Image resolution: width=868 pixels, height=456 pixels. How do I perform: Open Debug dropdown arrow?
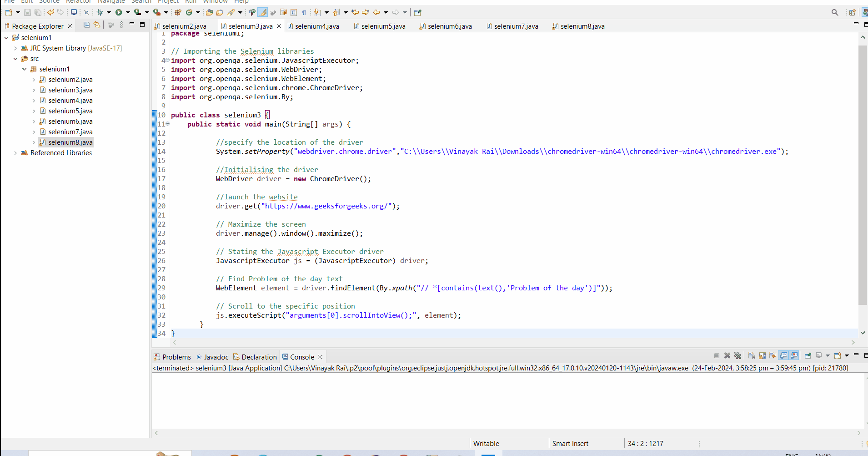pyautogui.click(x=109, y=12)
